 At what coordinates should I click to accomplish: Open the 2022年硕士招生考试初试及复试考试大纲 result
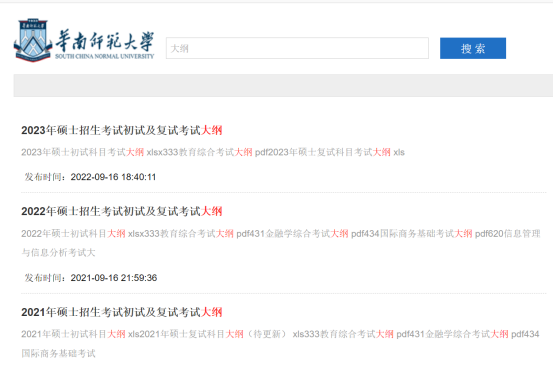point(122,211)
